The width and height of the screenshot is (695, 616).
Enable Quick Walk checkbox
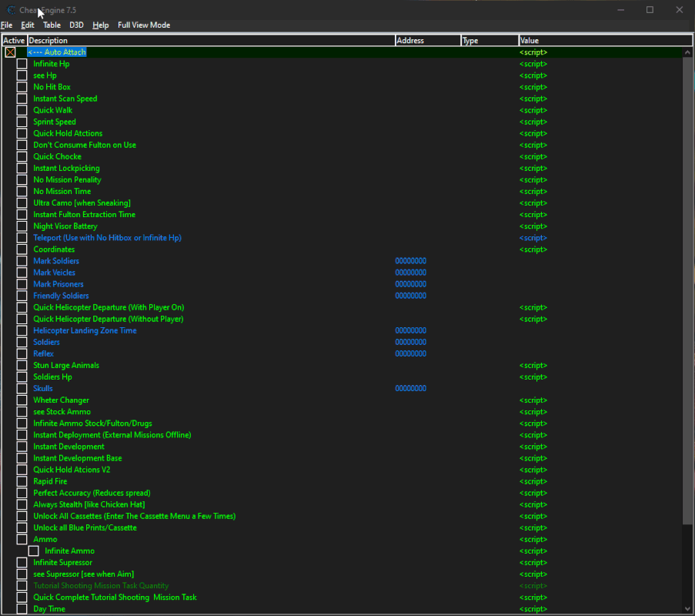point(22,110)
